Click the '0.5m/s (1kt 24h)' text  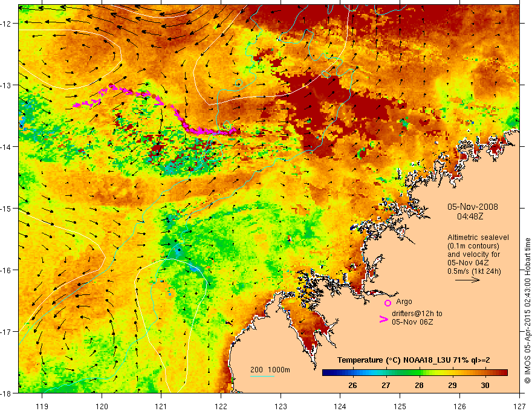474,271
